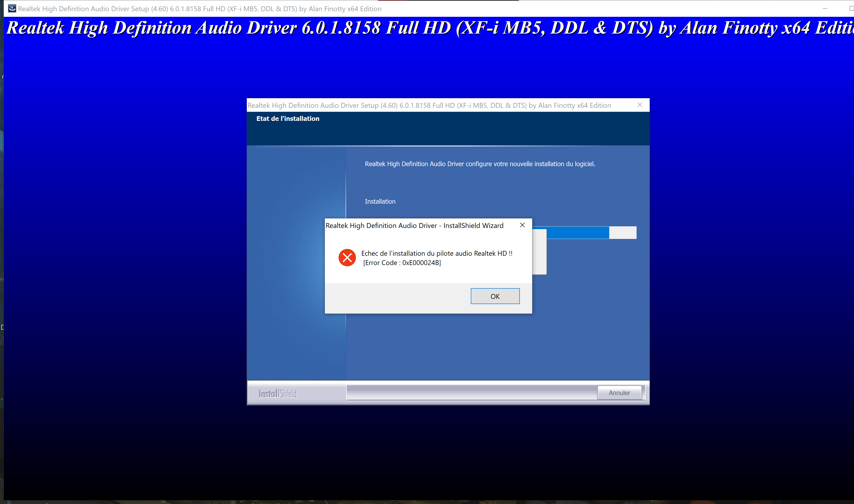The image size is (854, 504).
Task: Click the setup icon in the main title bar
Action: coord(12,8)
